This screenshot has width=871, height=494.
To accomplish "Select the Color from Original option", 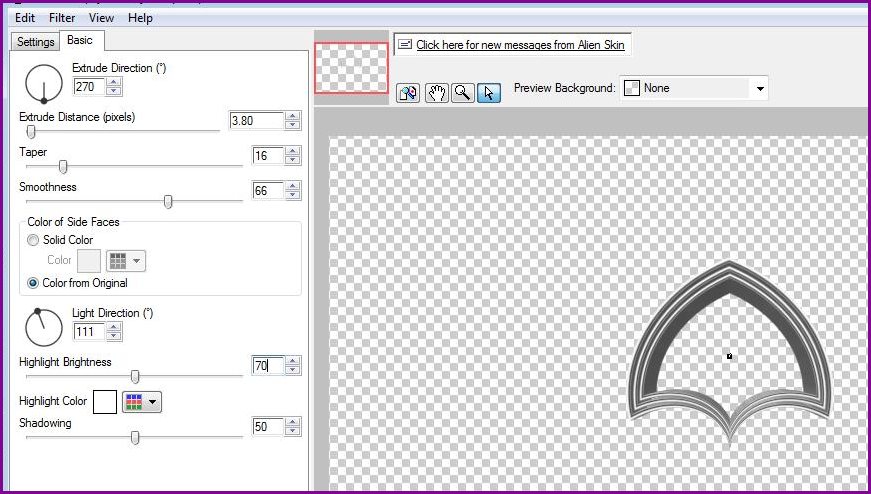I will pyautogui.click(x=34, y=283).
